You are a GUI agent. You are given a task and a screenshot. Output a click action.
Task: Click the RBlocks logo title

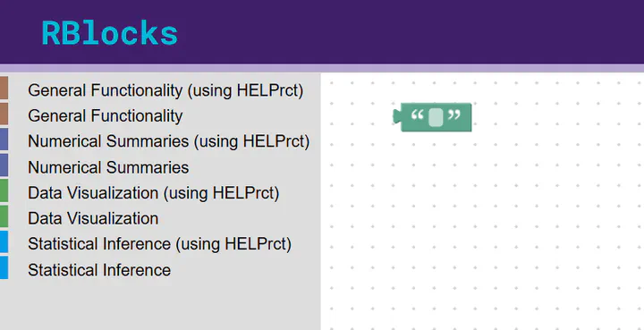click(x=110, y=33)
